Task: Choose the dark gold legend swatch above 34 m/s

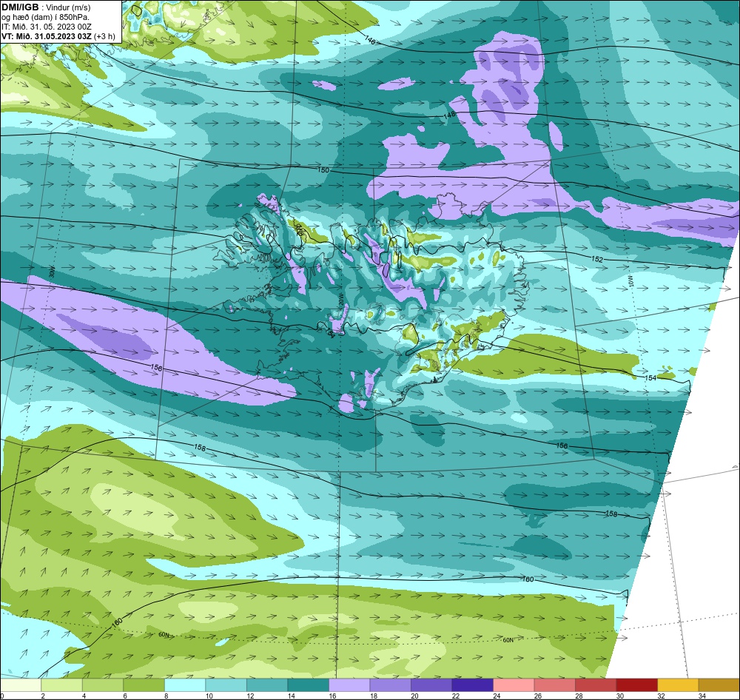Action: coord(719,685)
